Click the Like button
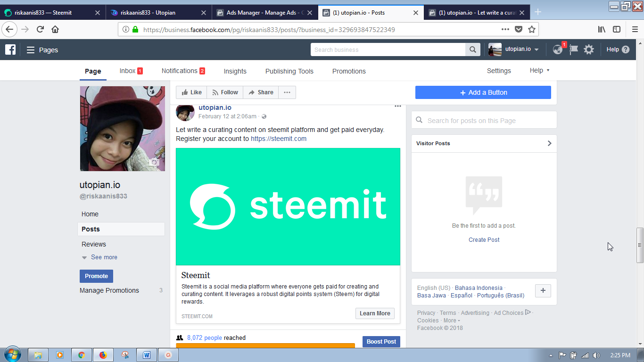This screenshot has width=644, height=362. 191,92
